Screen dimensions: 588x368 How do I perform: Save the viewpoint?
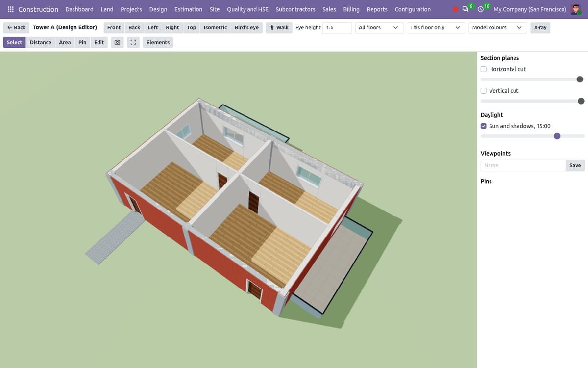click(575, 165)
